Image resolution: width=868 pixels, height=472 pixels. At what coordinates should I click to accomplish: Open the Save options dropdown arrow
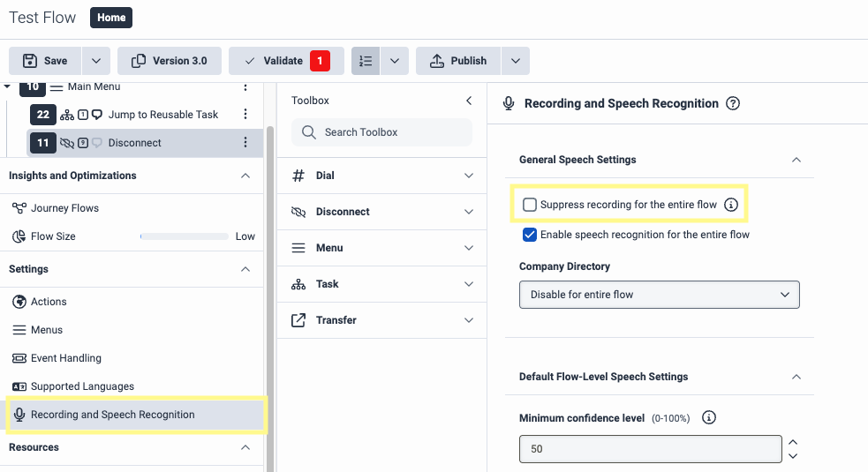pyautogui.click(x=96, y=61)
